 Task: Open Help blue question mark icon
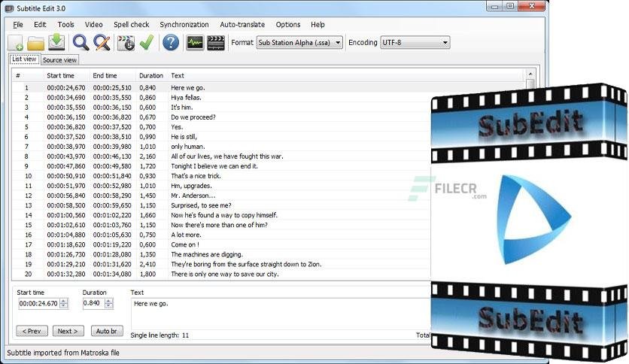point(171,43)
